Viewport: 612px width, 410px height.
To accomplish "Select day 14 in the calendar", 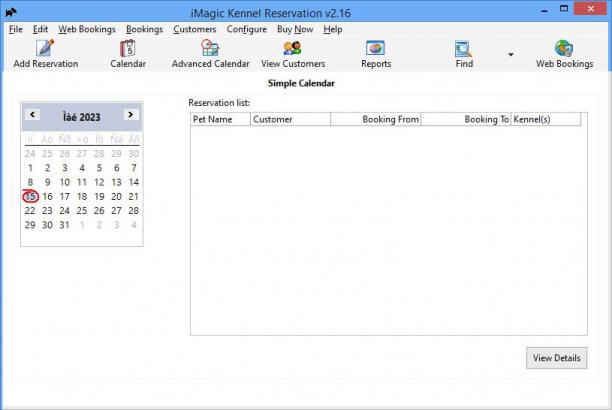I will click(x=133, y=182).
